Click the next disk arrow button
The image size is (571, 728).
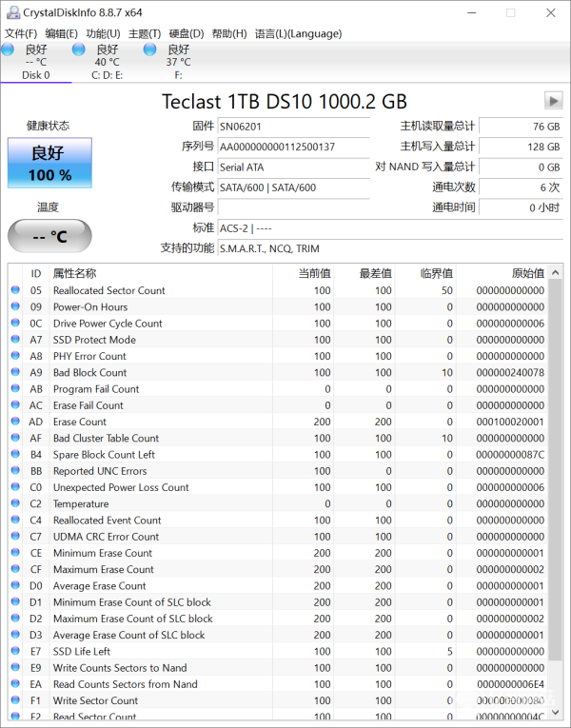(x=553, y=100)
